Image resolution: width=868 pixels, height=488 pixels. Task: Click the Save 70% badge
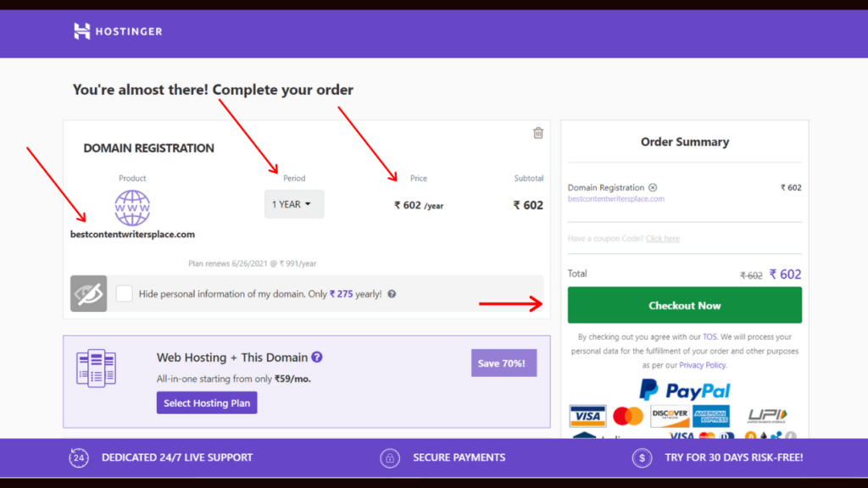(x=504, y=363)
